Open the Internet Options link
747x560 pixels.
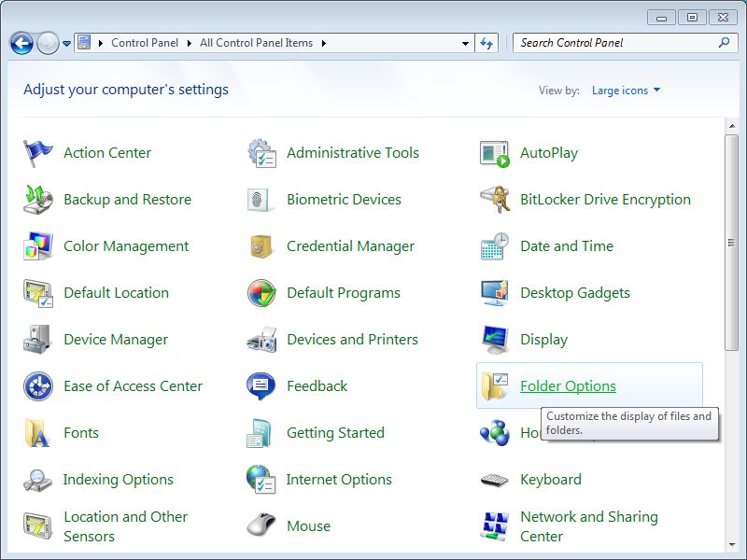point(339,480)
